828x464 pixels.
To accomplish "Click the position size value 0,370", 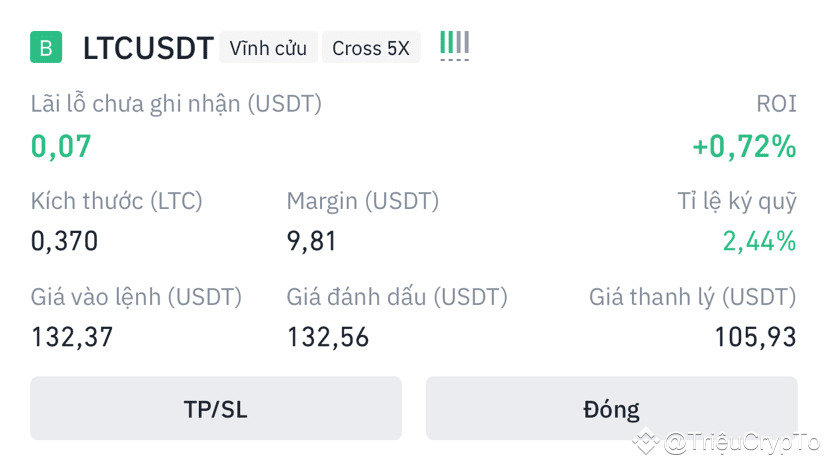I will [x=65, y=241].
